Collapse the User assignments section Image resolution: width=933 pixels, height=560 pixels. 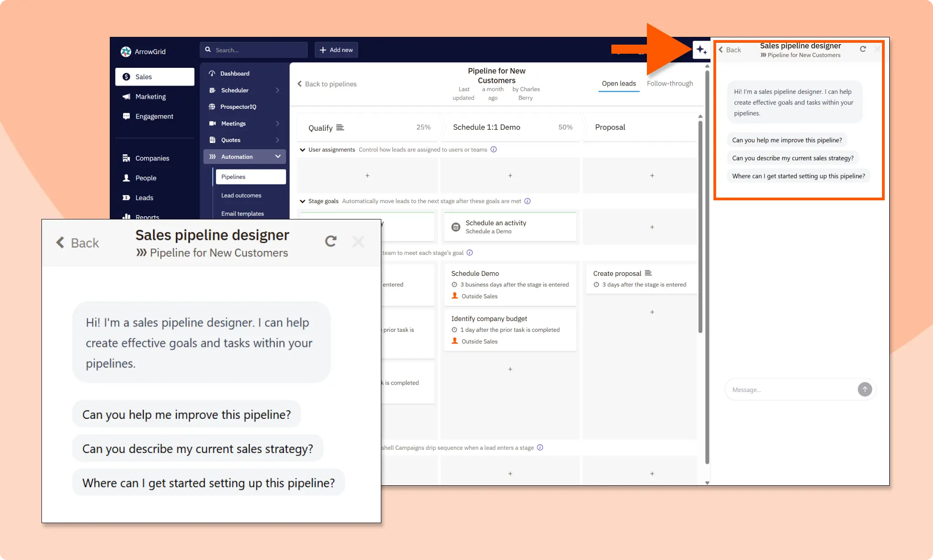302,149
